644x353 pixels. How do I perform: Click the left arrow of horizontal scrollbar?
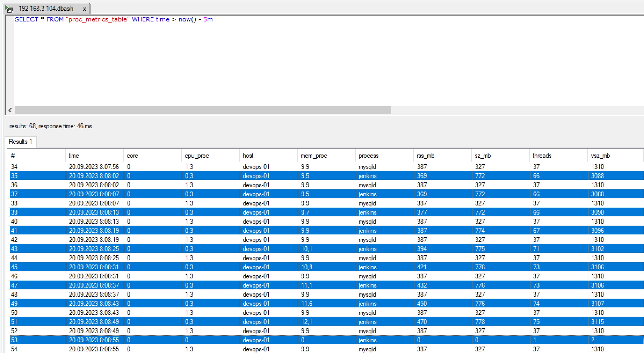click(x=10, y=110)
